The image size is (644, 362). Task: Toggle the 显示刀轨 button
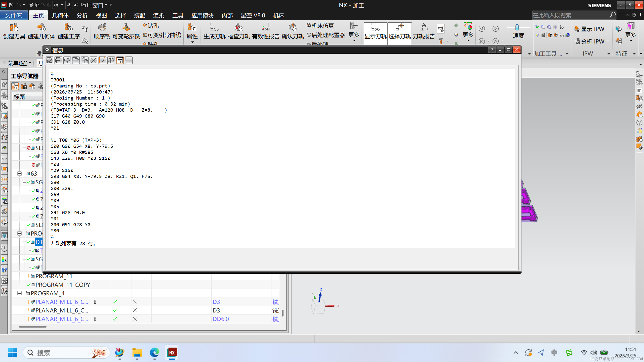(375, 31)
